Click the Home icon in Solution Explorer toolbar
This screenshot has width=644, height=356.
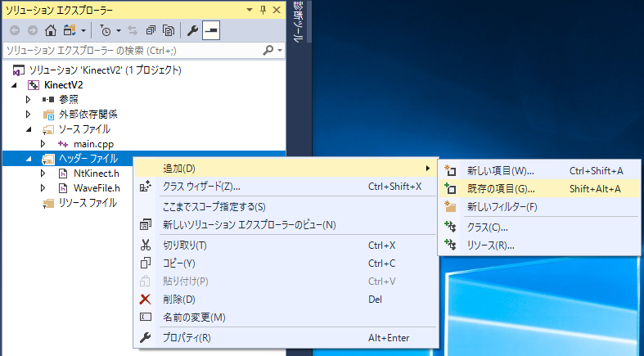point(50,31)
